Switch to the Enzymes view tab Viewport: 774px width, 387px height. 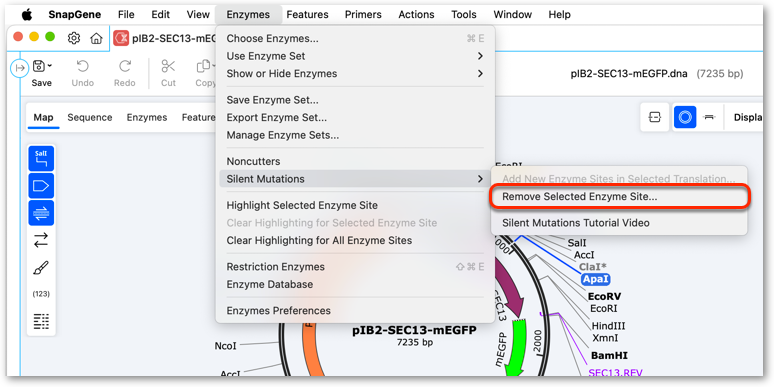pyautogui.click(x=147, y=117)
